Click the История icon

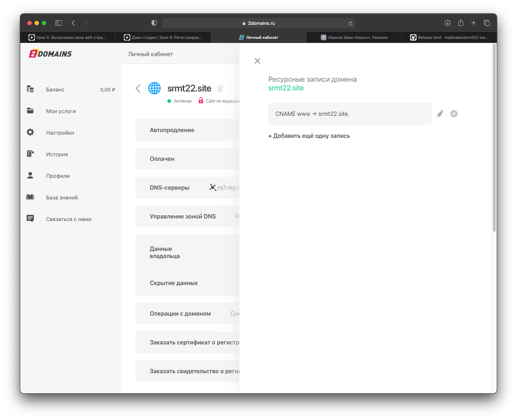30,154
